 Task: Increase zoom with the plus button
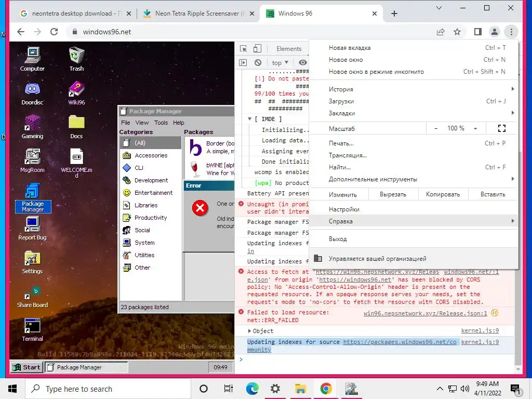click(475, 129)
